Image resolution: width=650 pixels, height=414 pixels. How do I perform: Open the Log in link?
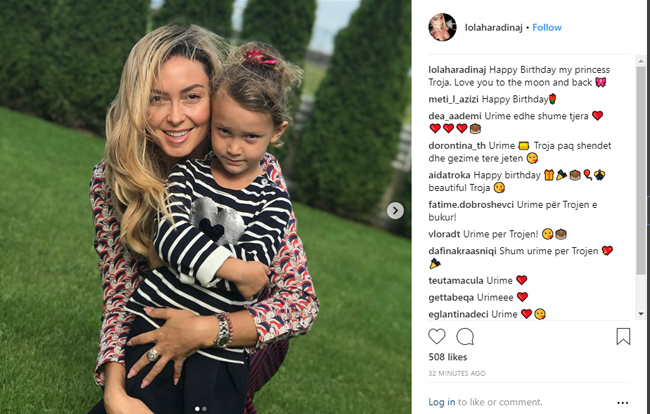441,402
